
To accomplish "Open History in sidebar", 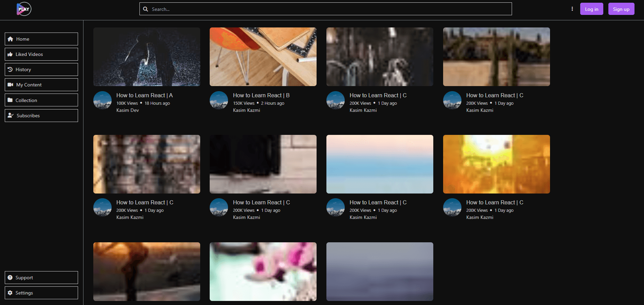I will tap(41, 69).
